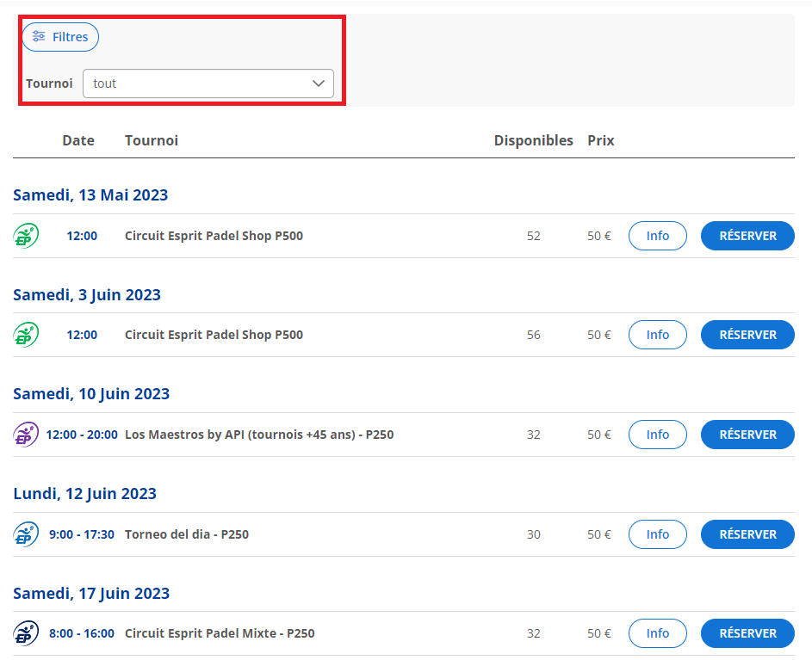Reserve Circuit Esprit Padel Mixte - P250
The image size is (812, 660).
747,633
